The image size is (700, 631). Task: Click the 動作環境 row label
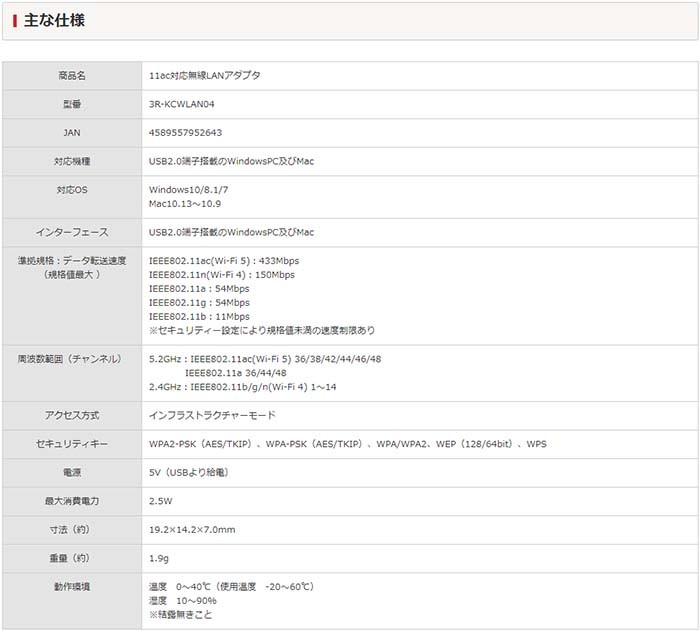pos(72,586)
